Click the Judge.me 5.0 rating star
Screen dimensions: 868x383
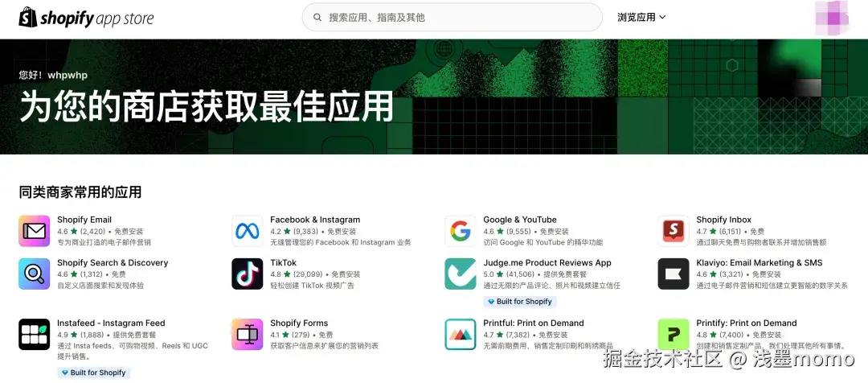[x=500, y=274]
